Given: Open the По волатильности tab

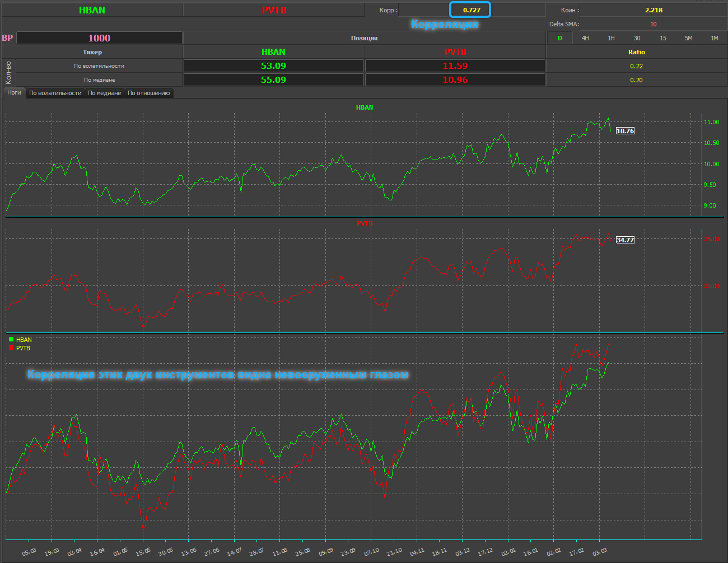Looking at the screenshot, I should click(55, 93).
